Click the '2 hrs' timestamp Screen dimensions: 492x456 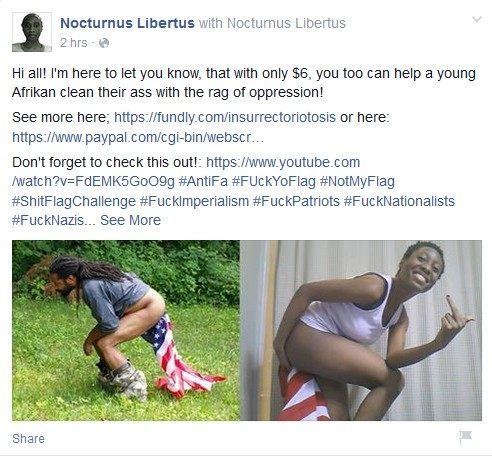(74, 43)
